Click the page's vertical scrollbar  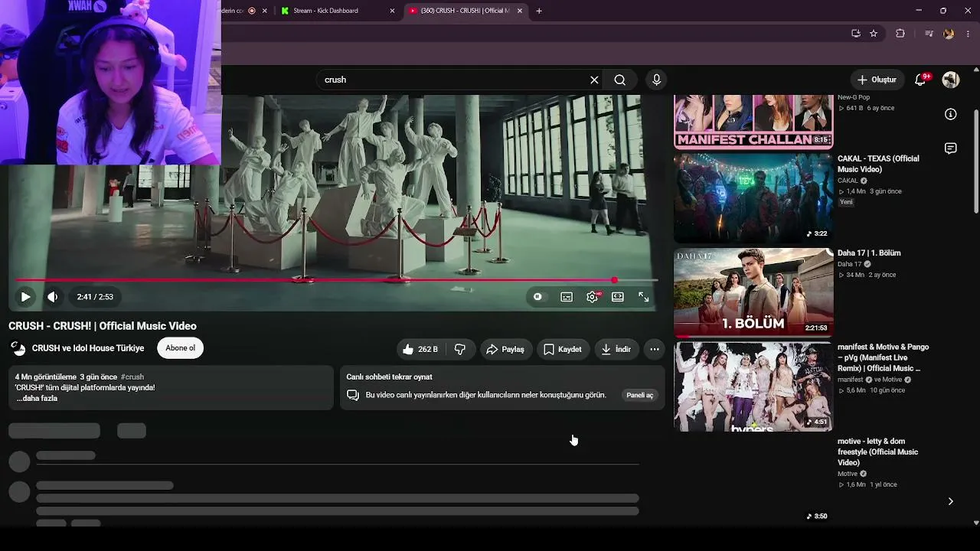click(x=975, y=163)
